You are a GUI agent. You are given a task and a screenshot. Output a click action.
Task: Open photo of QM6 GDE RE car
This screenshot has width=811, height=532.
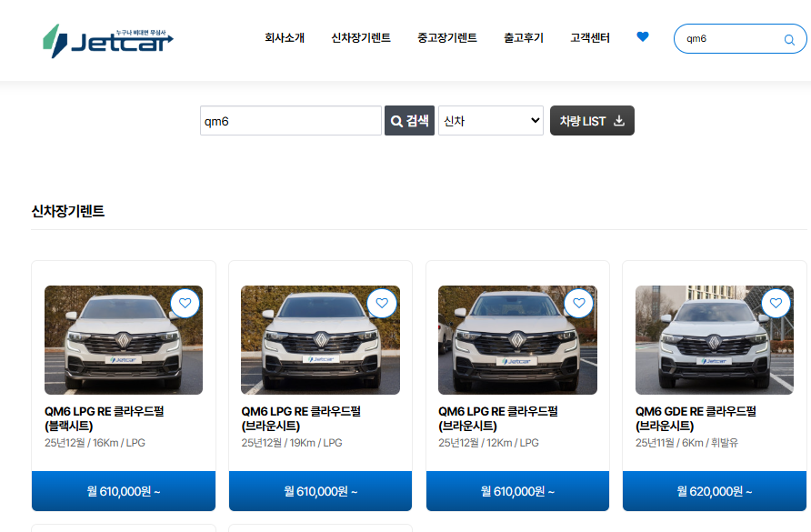(715, 340)
